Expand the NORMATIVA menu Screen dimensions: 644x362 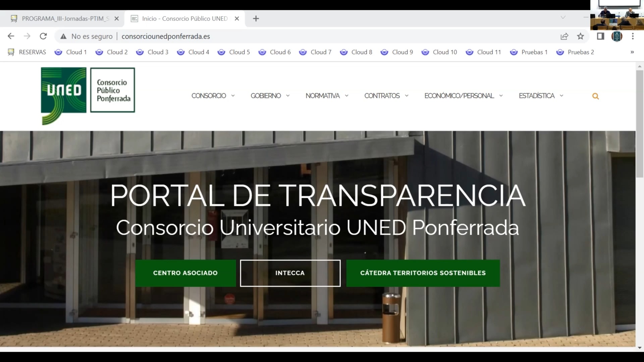[327, 96]
